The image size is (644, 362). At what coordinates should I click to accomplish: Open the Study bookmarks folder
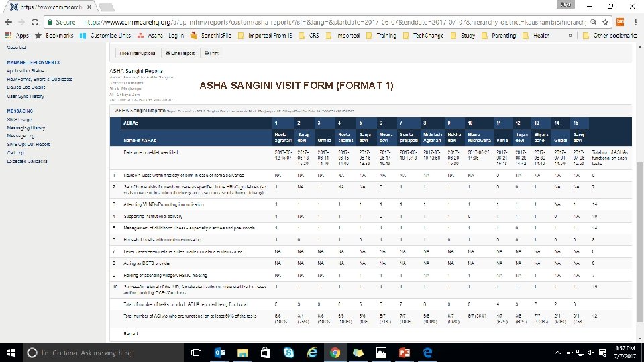click(463, 36)
